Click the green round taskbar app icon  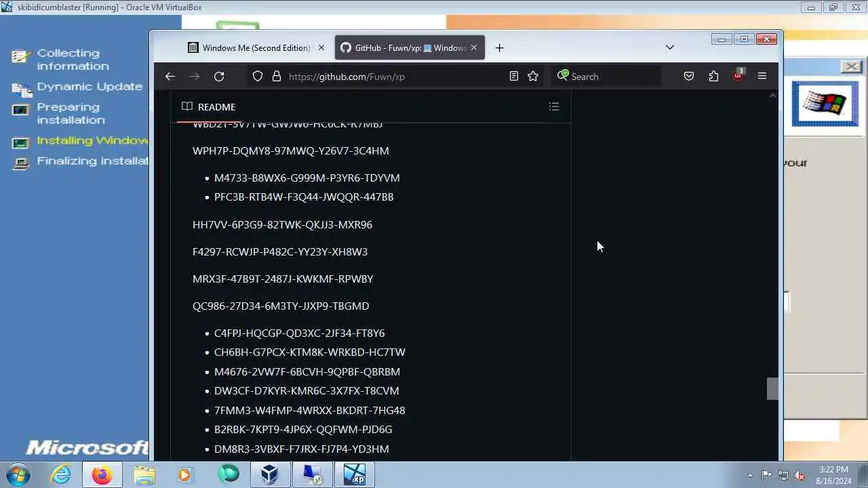pyautogui.click(x=229, y=474)
